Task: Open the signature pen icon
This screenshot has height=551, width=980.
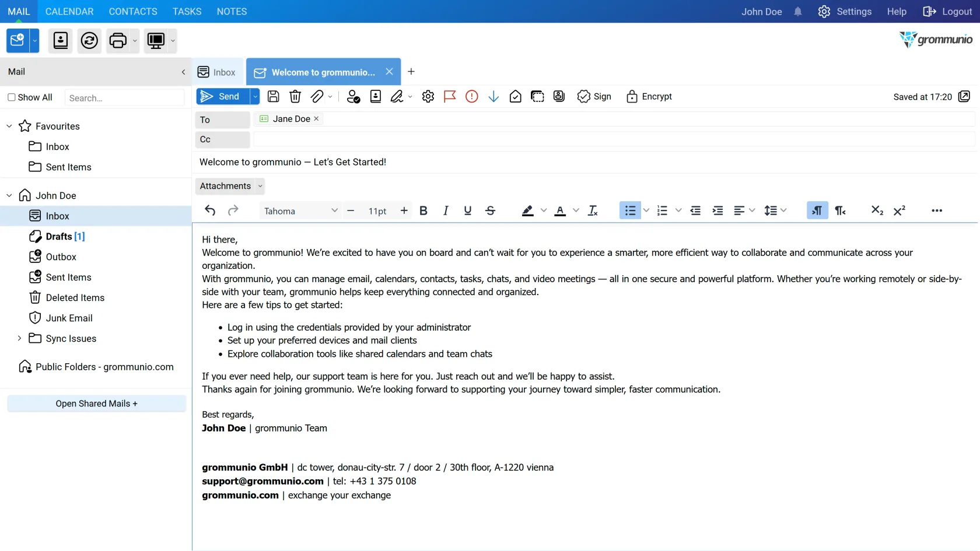Action: pyautogui.click(x=397, y=97)
